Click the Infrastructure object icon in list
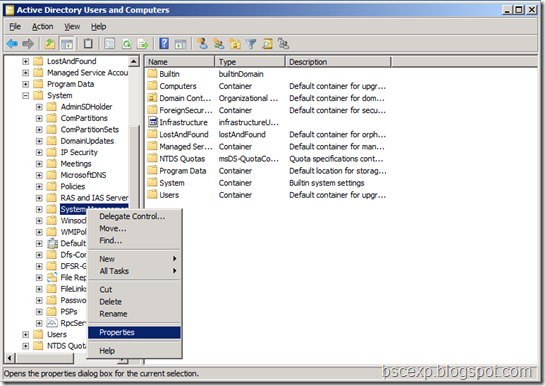Viewport: 545px width, 386px height. 153,122
